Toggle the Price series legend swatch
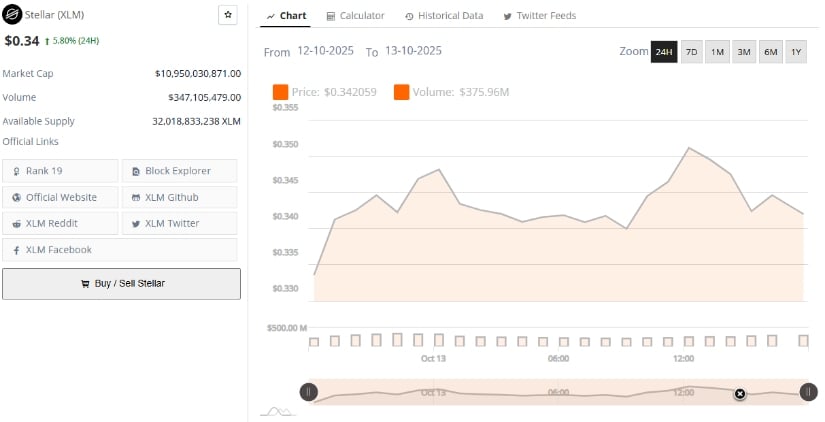 280,92
